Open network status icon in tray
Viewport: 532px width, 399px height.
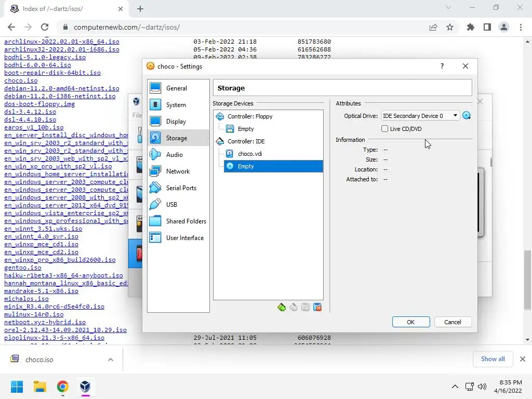point(470,387)
